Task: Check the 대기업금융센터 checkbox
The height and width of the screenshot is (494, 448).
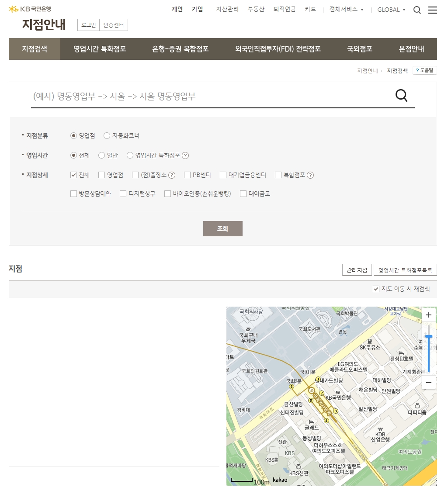Action: pyautogui.click(x=223, y=175)
